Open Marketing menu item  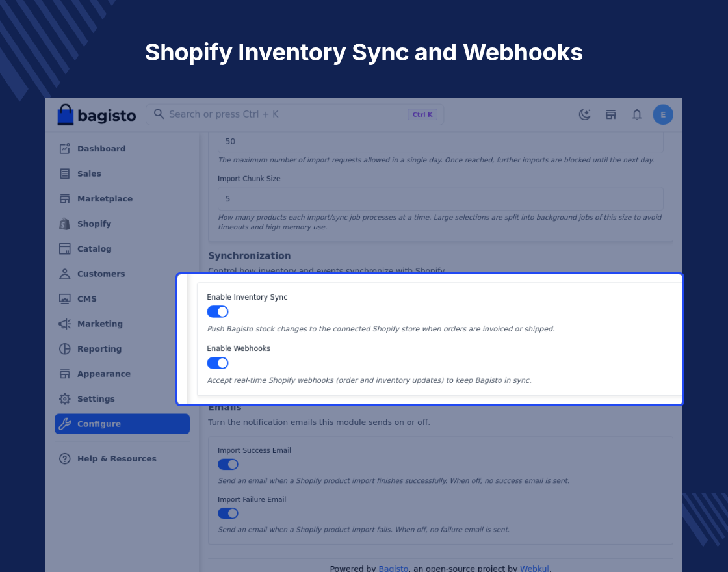[116, 324]
